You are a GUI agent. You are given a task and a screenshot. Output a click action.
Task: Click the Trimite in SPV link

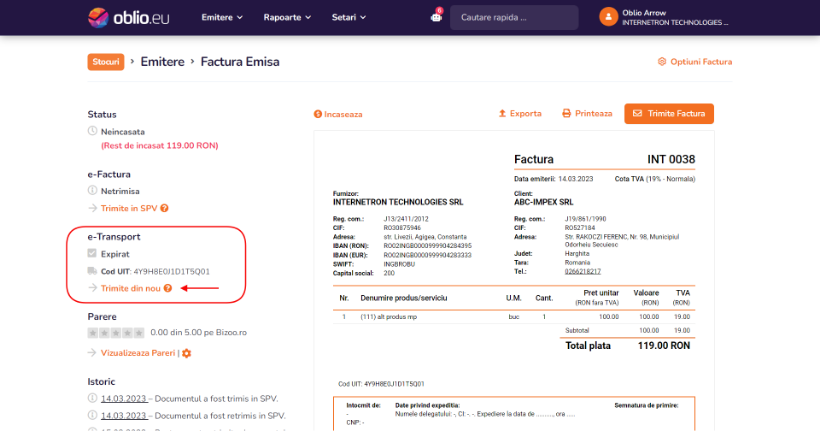pos(129,208)
